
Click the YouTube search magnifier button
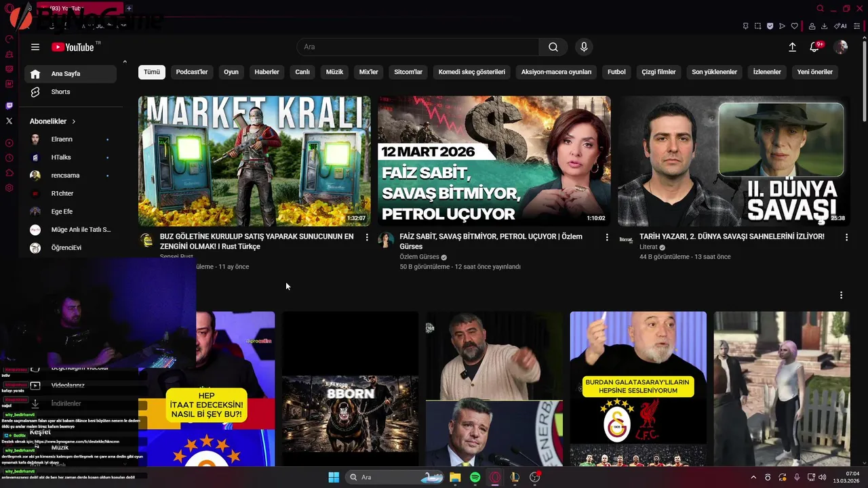tap(553, 47)
